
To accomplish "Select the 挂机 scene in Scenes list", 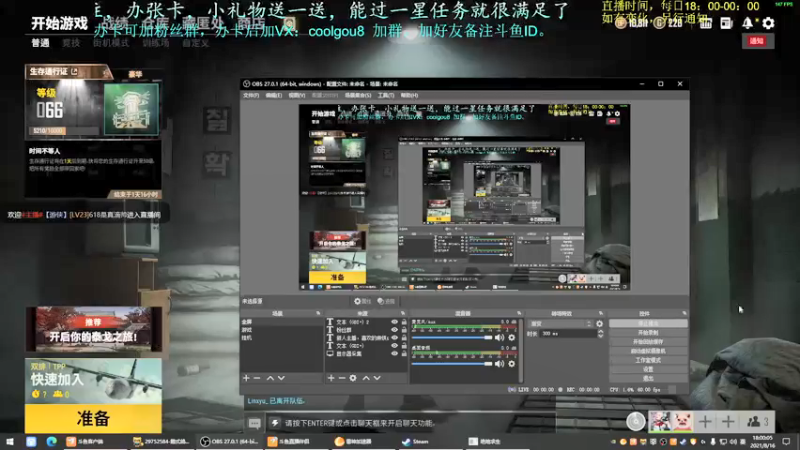I will click(282, 338).
